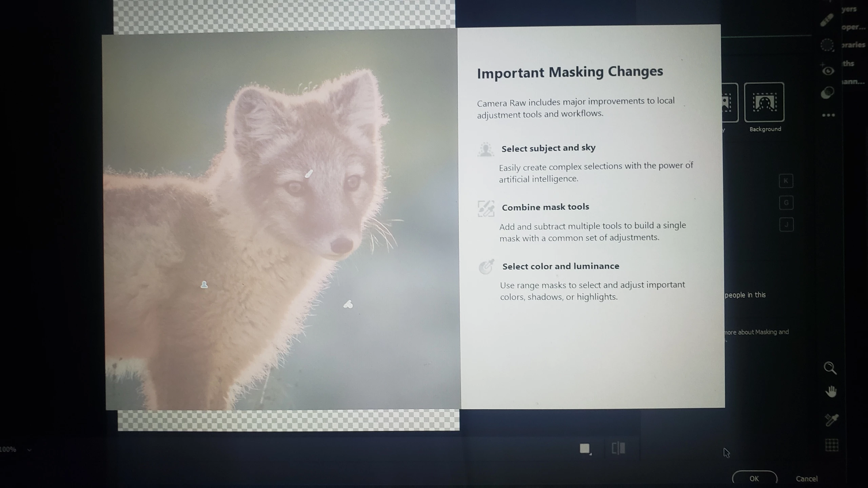Switch to the Libraries panel tab
Image resolution: width=868 pixels, height=488 pixels.
[x=853, y=45]
